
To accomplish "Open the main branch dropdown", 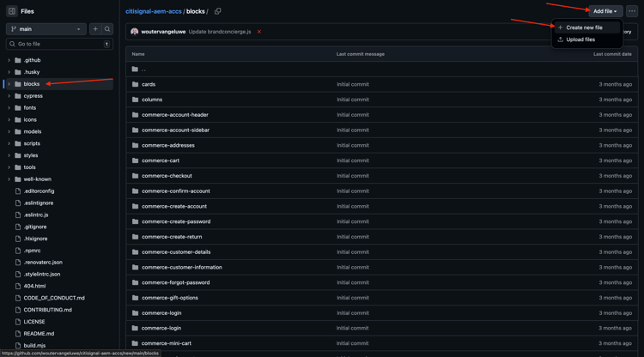I will [x=46, y=29].
